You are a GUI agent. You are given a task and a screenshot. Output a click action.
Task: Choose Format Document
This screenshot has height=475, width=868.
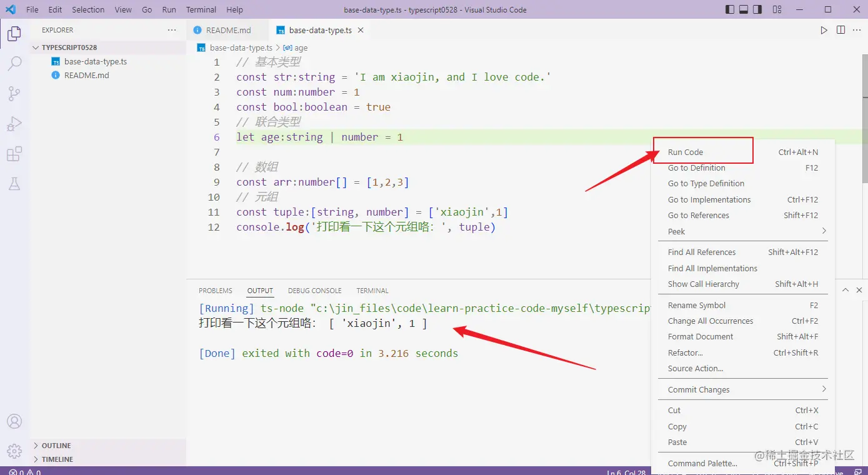tap(743, 336)
